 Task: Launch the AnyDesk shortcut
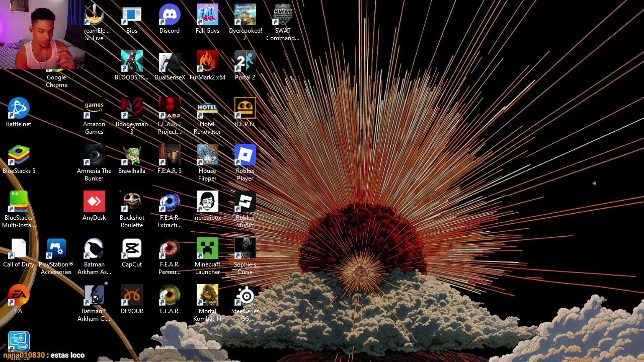point(94,207)
